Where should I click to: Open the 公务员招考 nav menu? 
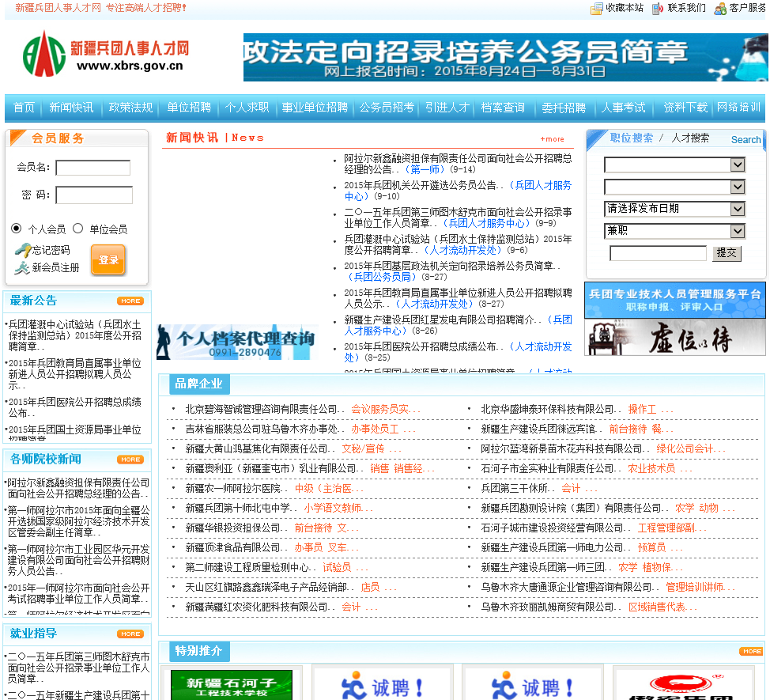(387, 108)
